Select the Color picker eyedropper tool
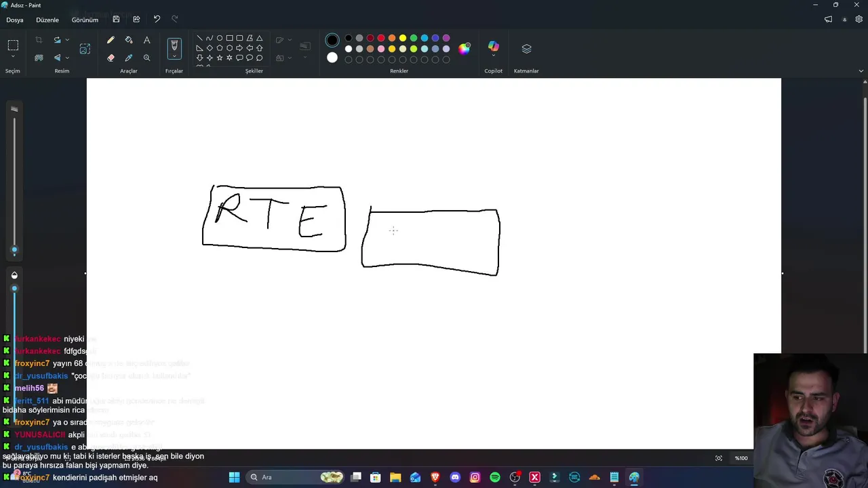The width and height of the screenshot is (868, 488). point(129,58)
